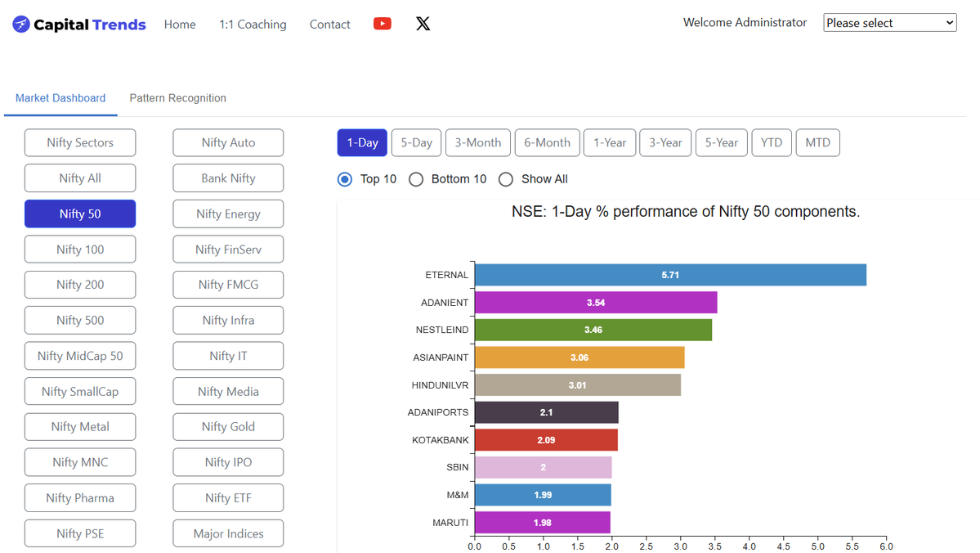Click the SBIN bar in chart
Screen dimensions: 980x553
[543, 468]
